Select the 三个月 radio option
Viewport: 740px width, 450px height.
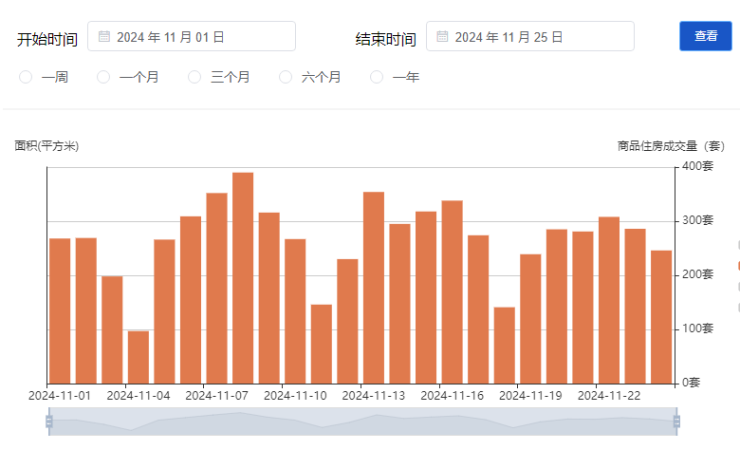coord(194,77)
